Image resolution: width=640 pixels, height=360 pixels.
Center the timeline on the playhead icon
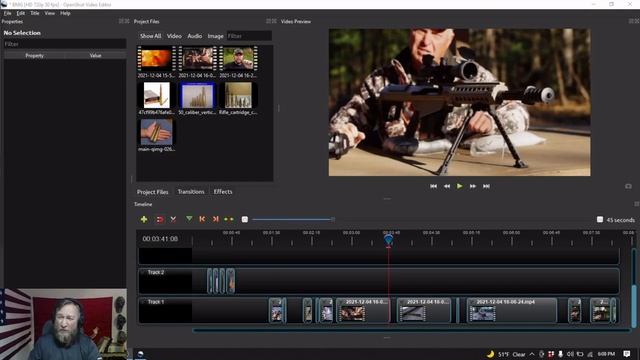click(229, 220)
